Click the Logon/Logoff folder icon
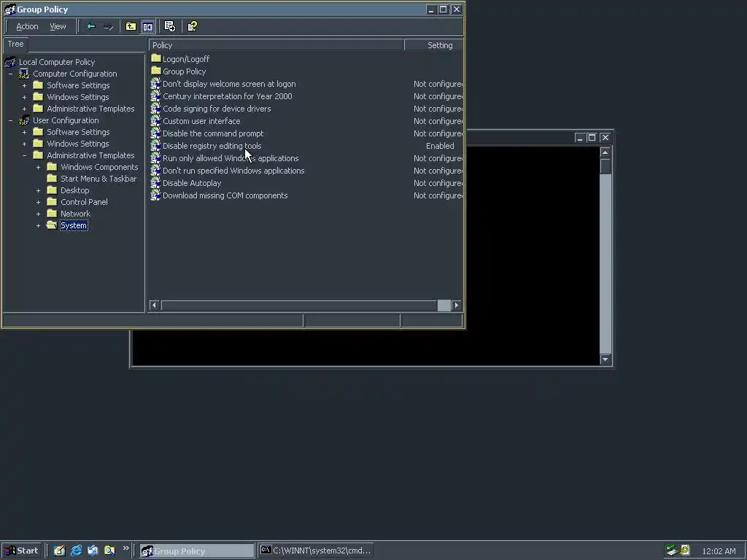Screen dimensions: 747x560 [x=156, y=58]
